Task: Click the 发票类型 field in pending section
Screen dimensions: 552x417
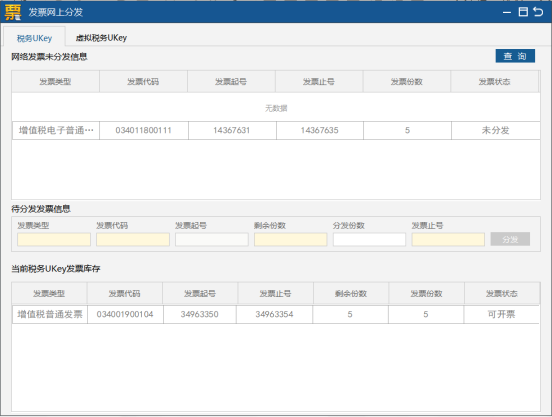Action: [x=54, y=239]
